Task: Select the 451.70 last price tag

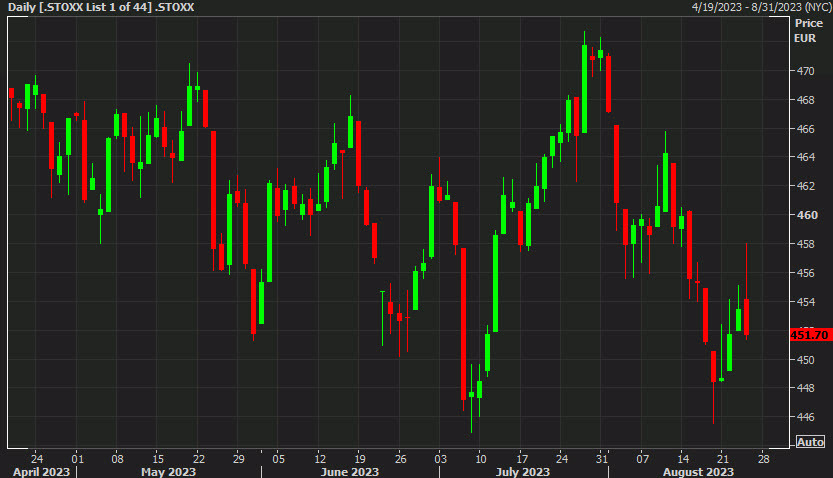Action: click(810, 335)
